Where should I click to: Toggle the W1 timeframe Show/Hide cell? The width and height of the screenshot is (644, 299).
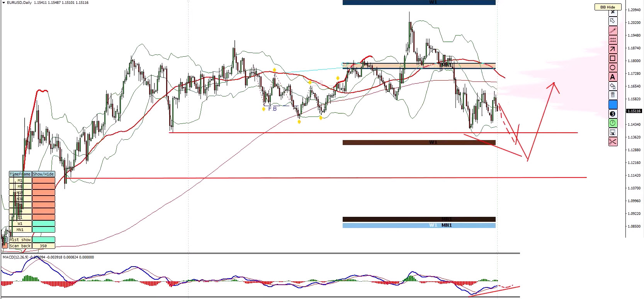[43, 223]
